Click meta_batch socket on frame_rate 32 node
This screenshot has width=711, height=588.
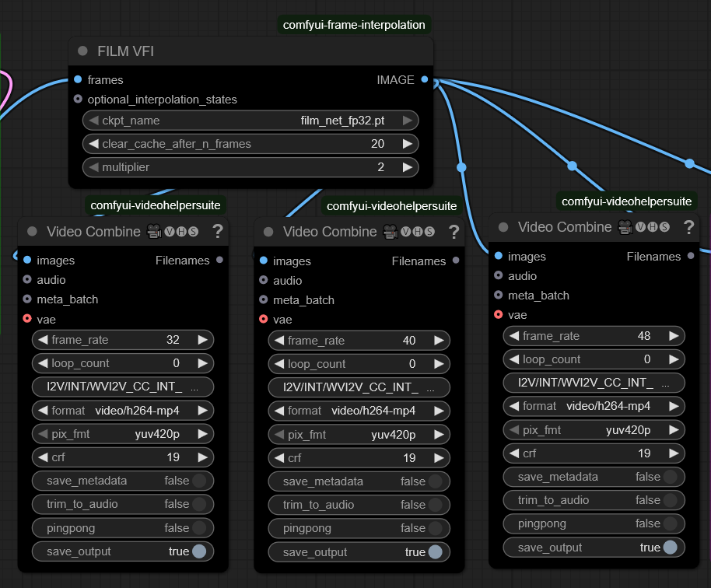coord(27,299)
